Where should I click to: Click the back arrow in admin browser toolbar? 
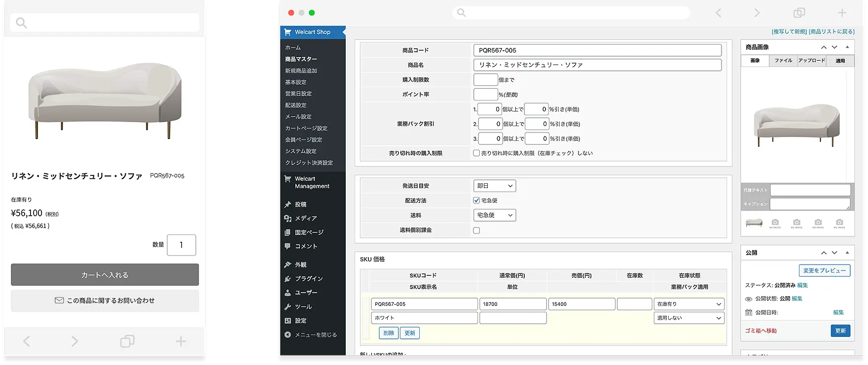[x=718, y=13]
